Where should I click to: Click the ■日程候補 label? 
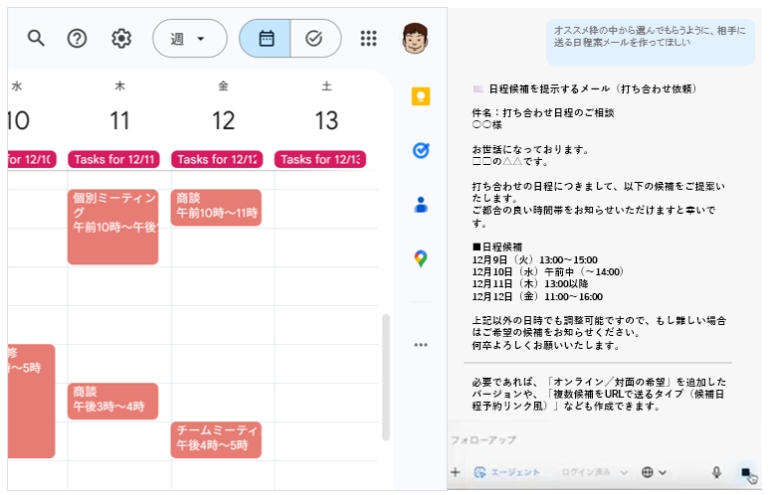click(x=497, y=247)
